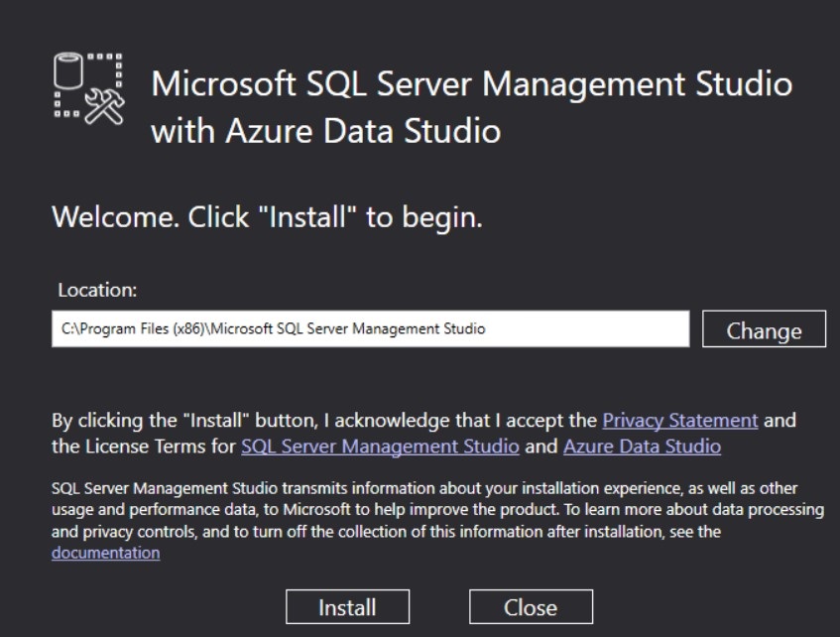Open SQL Server Management Studio license terms link
Image resolution: width=840 pixels, height=637 pixels.
tap(380, 446)
